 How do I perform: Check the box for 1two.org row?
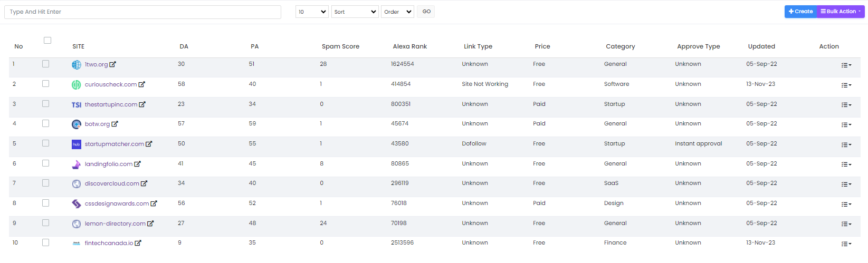pos(45,64)
